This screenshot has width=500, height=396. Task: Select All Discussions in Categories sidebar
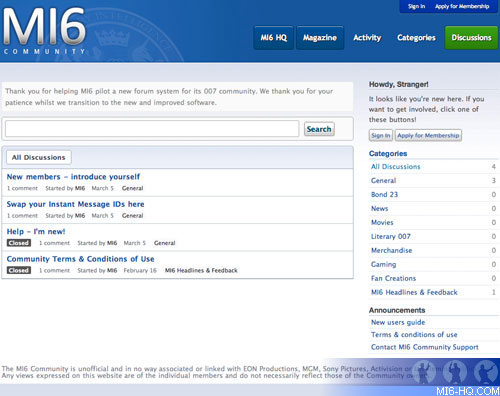coord(396,167)
